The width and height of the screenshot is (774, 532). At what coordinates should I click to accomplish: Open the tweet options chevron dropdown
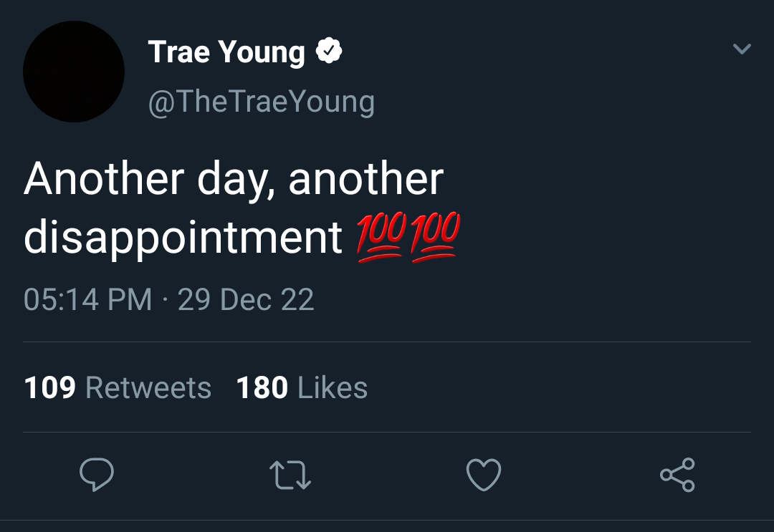[x=742, y=49]
